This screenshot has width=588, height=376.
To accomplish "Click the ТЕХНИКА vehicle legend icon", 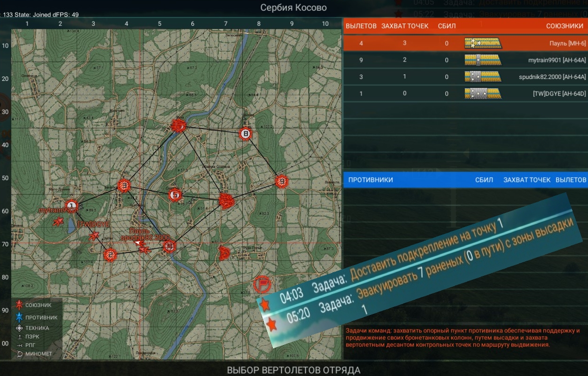I will (x=19, y=328).
